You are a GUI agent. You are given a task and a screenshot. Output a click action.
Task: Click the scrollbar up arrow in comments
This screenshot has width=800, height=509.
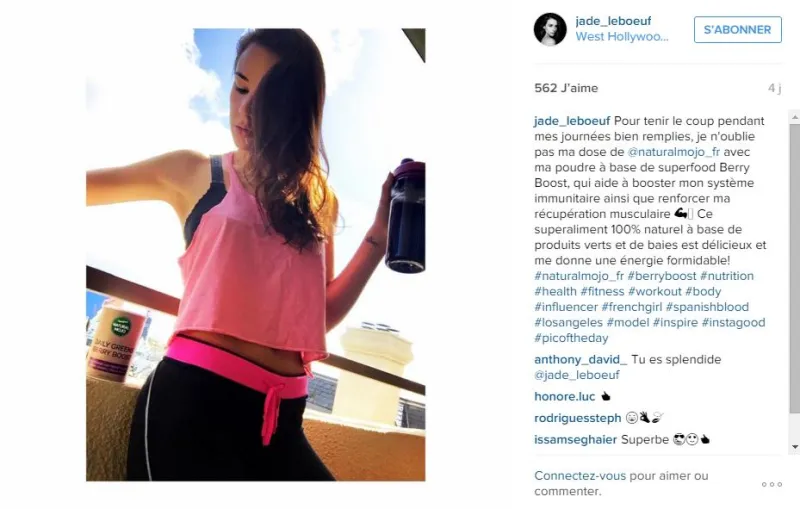pos(794,117)
